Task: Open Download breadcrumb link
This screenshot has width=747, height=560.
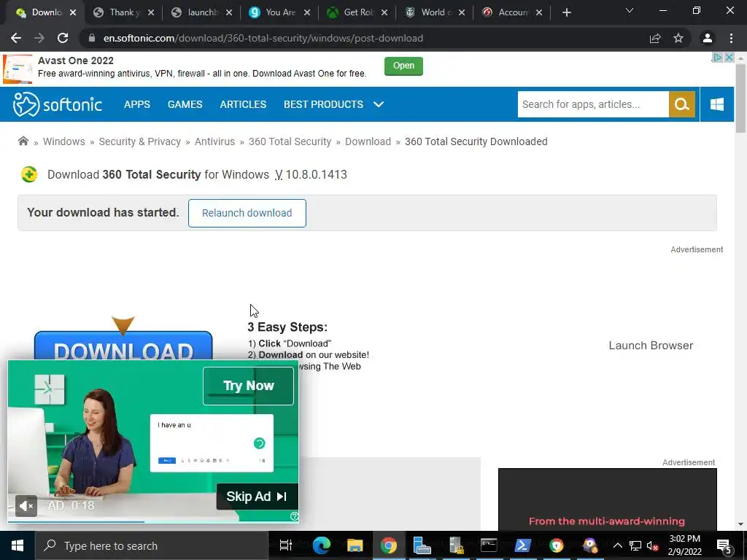Action: coord(368,141)
